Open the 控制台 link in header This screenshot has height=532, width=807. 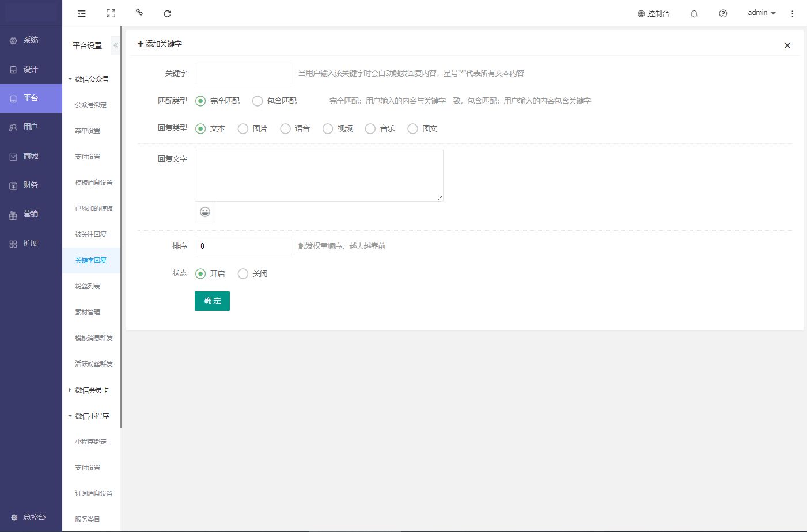[x=653, y=13]
